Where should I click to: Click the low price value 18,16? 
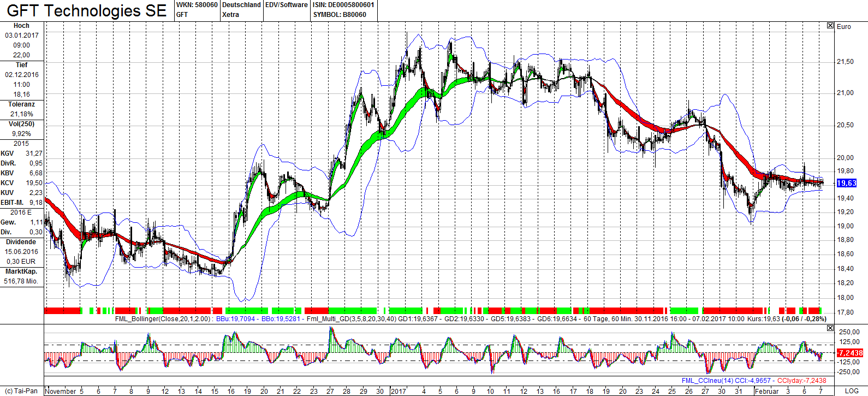click(22, 94)
